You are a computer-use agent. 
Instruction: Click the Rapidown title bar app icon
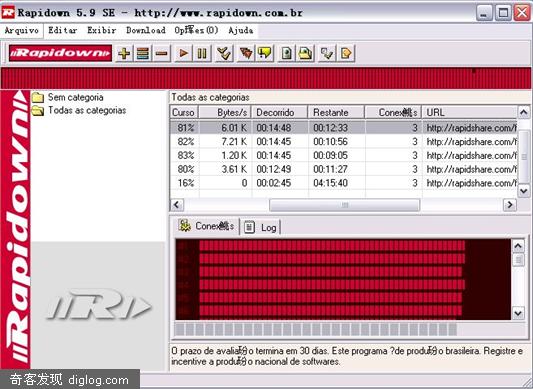pos(8,13)
